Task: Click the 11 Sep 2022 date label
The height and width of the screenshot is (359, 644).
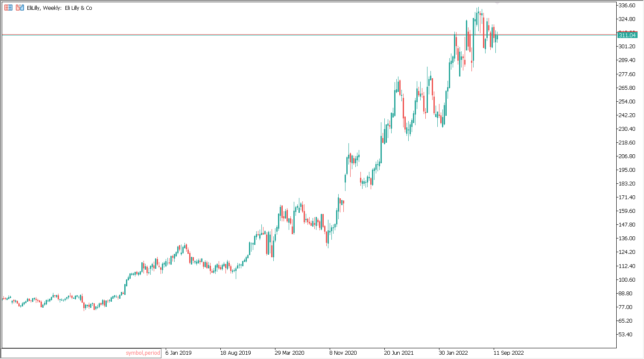Action: point(509,353)
